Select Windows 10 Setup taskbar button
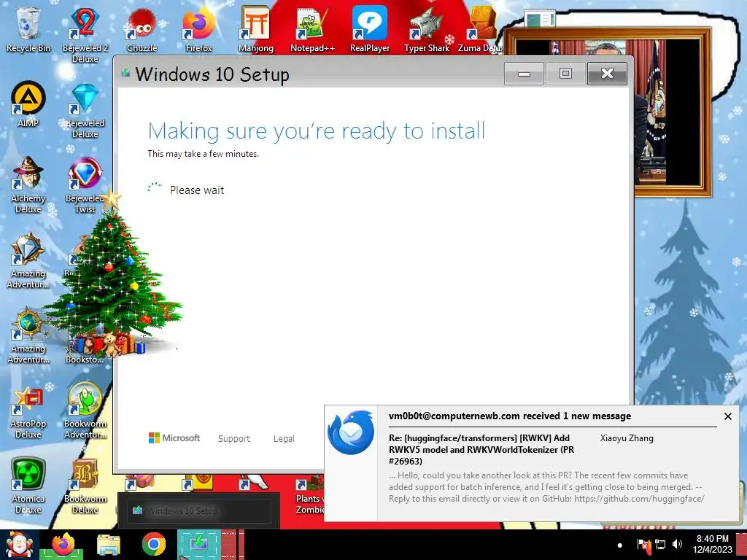Image resolution: width=747 pixels, height=560 pixels. (x=198, y=545)
